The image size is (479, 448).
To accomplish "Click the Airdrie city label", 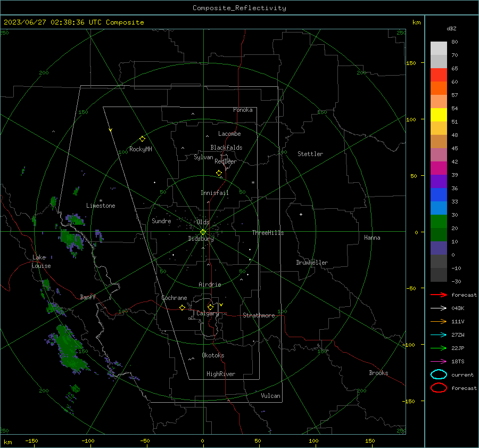I will tap(210, 284).
